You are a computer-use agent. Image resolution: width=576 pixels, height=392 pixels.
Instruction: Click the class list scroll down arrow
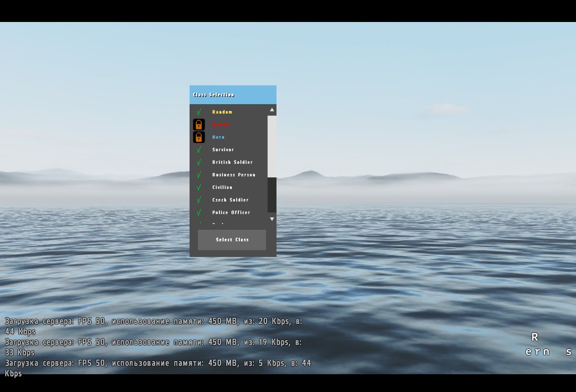272,219
